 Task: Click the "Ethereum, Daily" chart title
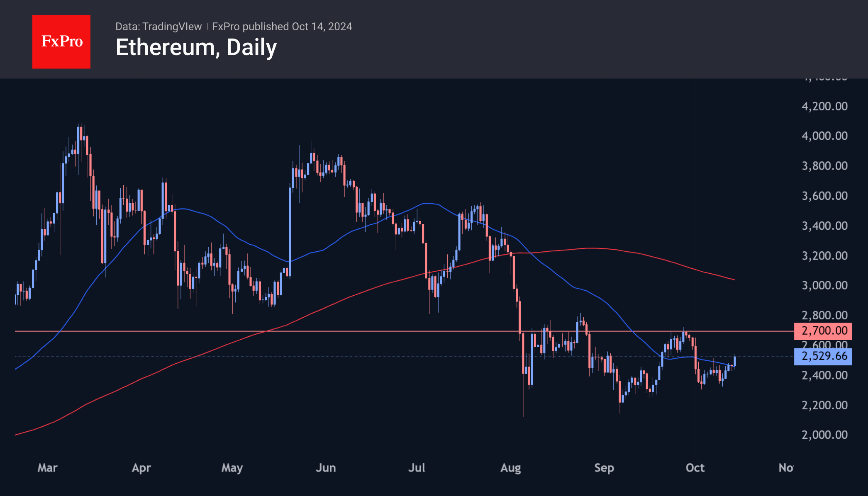pyautogui.click(x=196, y=48)
